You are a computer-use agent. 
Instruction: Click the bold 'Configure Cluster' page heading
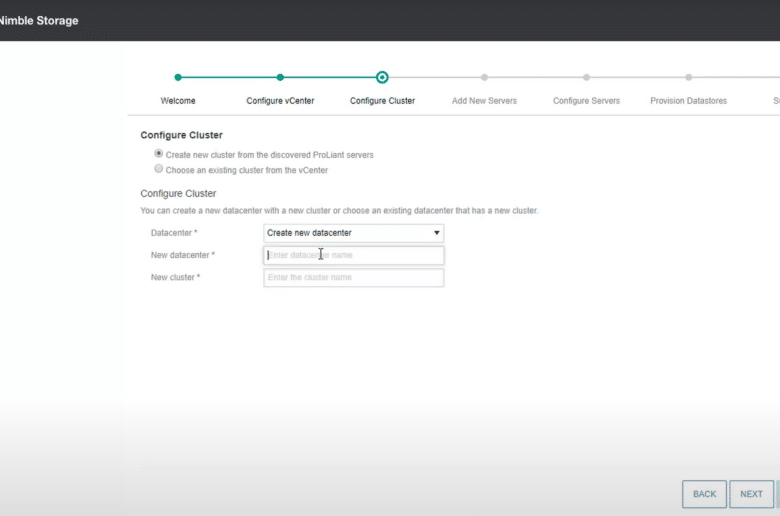pyautogui.click(x=182, y=135)
